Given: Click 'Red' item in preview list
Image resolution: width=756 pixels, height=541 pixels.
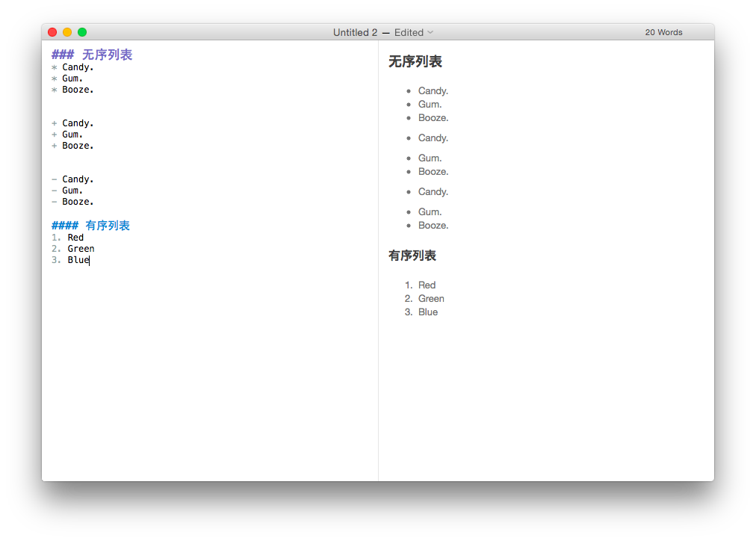Looking at the screenshot, I should coord(427,285).
